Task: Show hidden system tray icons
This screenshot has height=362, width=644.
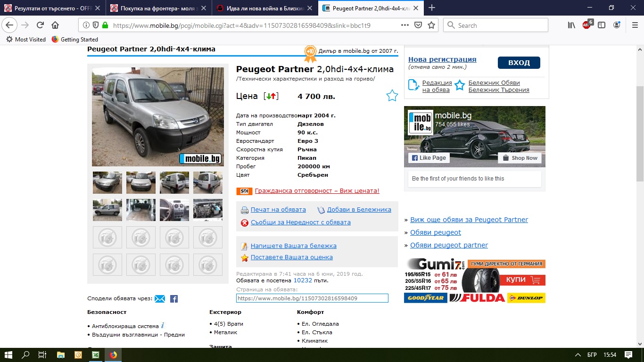Action: click(578, 355)
